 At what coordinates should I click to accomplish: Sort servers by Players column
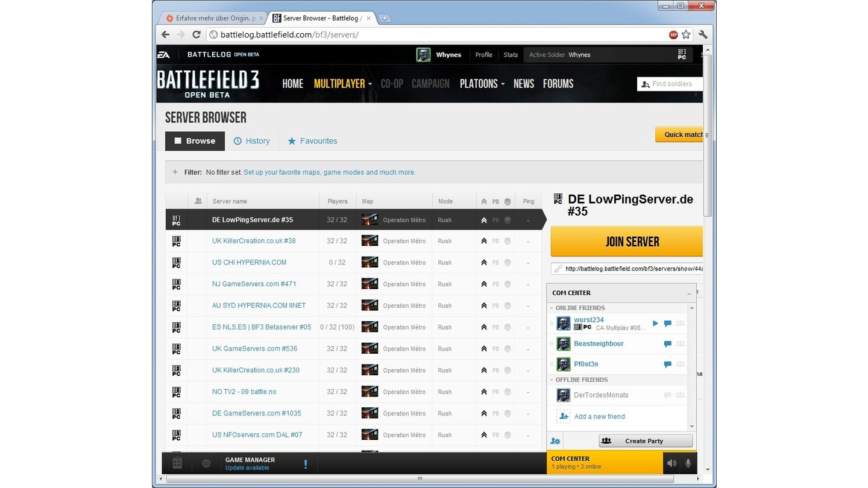pos(337,201)
